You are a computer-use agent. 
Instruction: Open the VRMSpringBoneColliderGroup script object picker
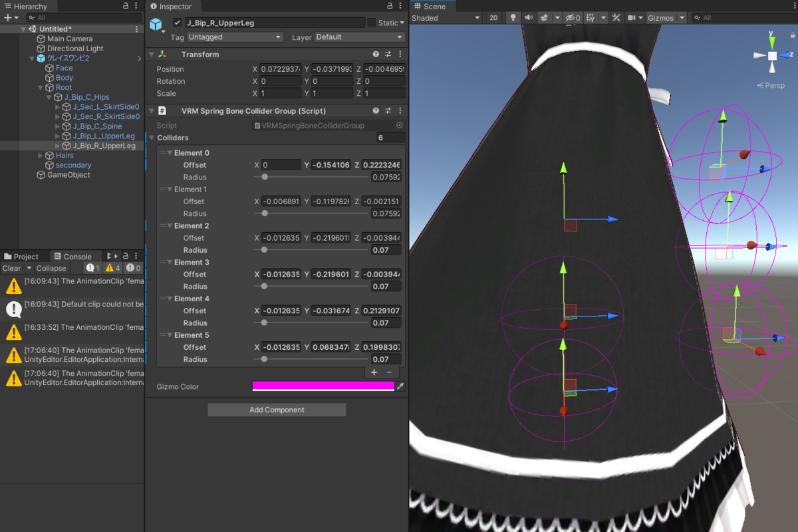pos(401,125)
